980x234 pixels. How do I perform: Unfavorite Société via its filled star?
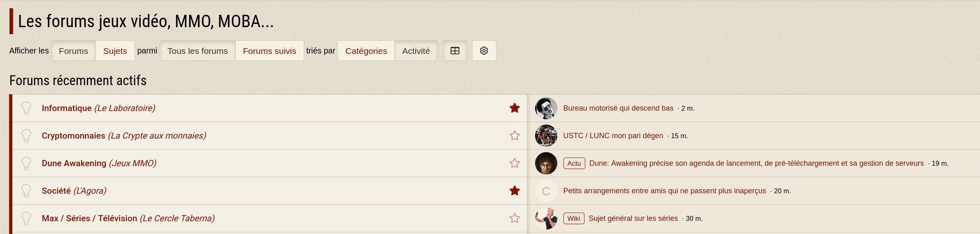click(514, 191)
